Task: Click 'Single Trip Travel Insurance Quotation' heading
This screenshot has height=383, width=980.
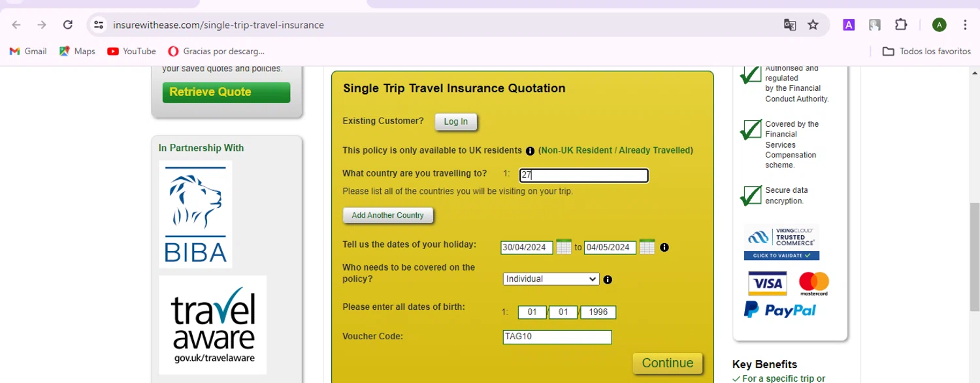Action: [x=454, y=88]
